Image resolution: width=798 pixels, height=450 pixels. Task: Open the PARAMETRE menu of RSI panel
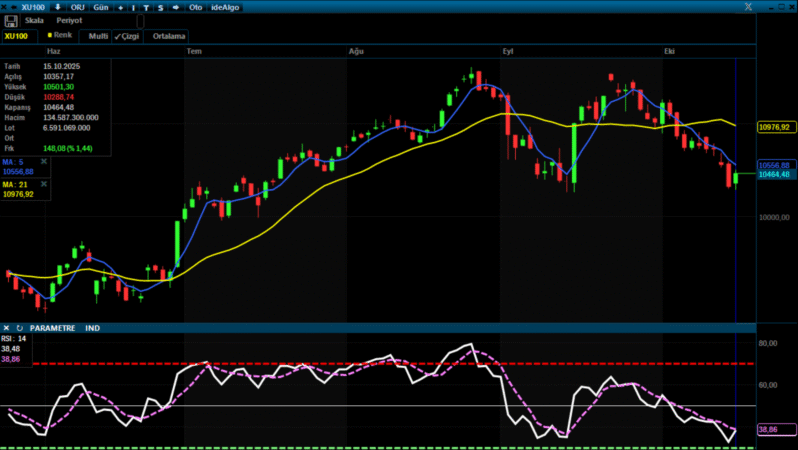(x=52, y=328)
